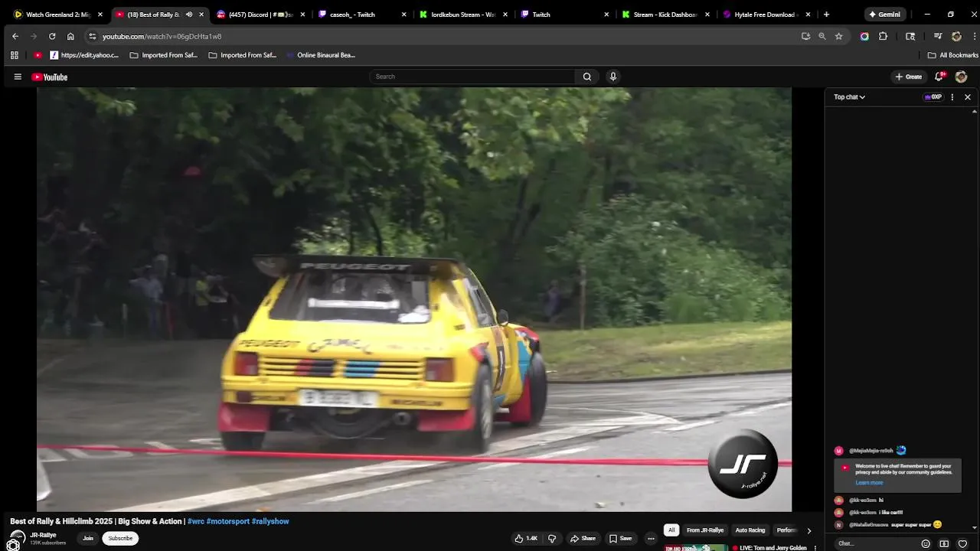The image size is (980, 551).
Task: Open the YouTube bookmark icon
Action: click(38, 55)
